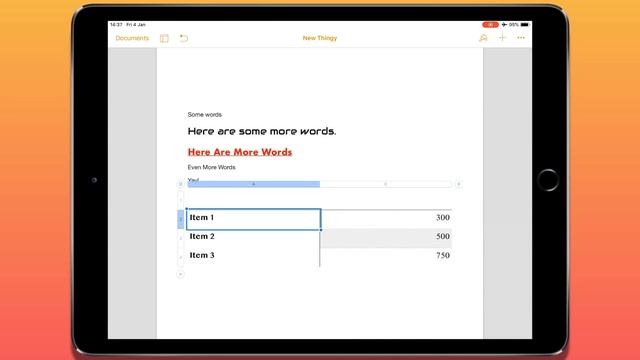
Task: Select the cell containing 750
Action: tap(386, 257)
